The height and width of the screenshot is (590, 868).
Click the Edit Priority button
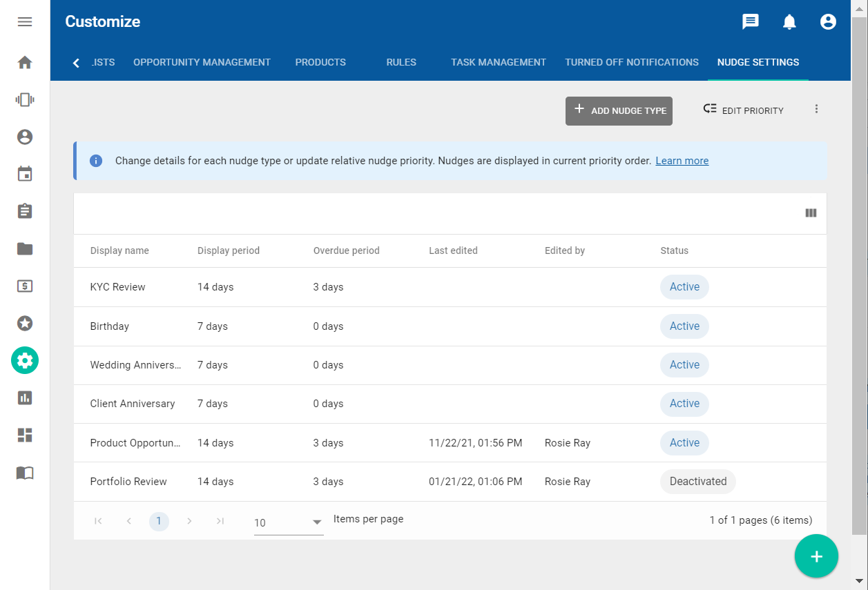pyautogui.click(x=743, y=110)
